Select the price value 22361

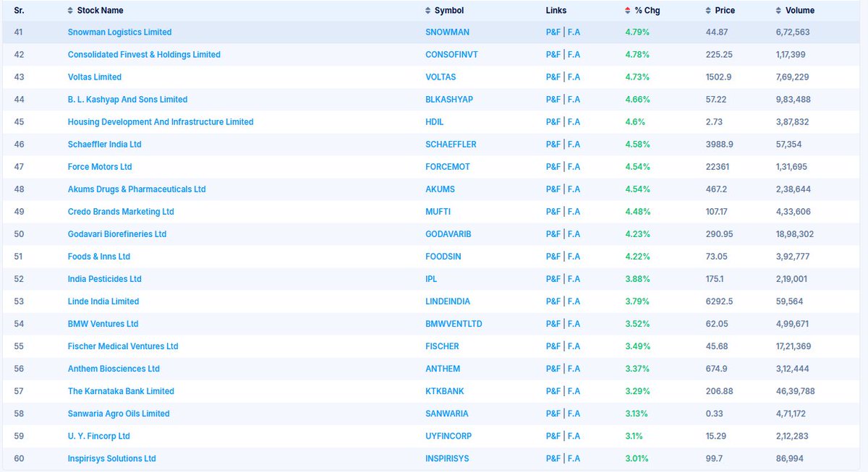tap(718, 166)
